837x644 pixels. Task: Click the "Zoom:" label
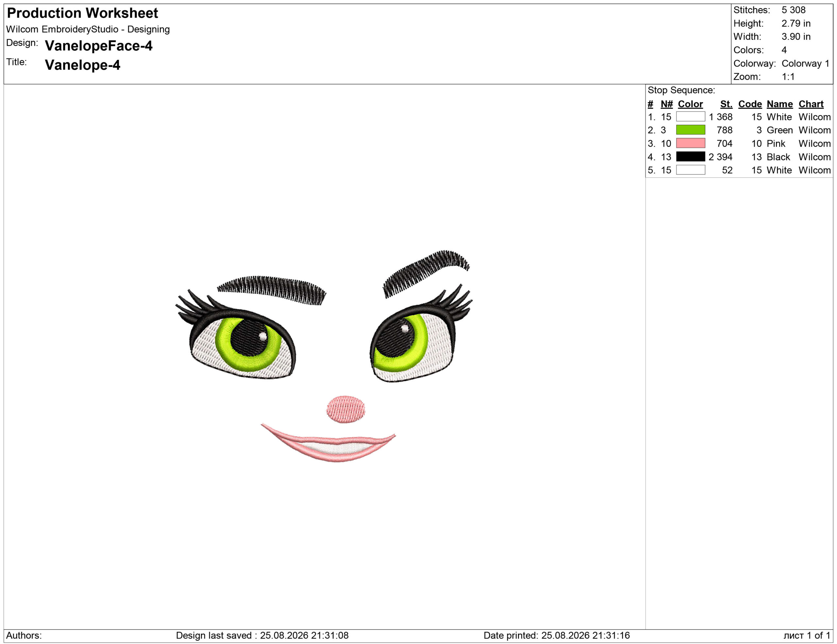pyautogui.click(x=747, y=77)
